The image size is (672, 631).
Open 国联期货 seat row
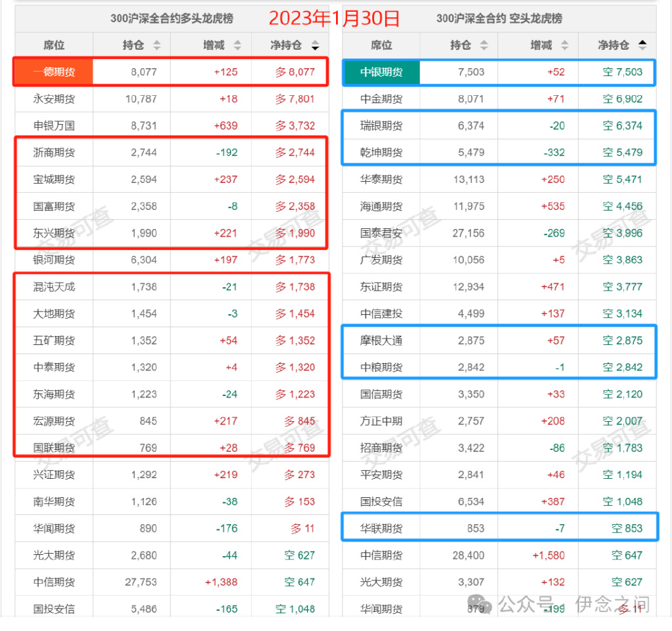point(171,447)
